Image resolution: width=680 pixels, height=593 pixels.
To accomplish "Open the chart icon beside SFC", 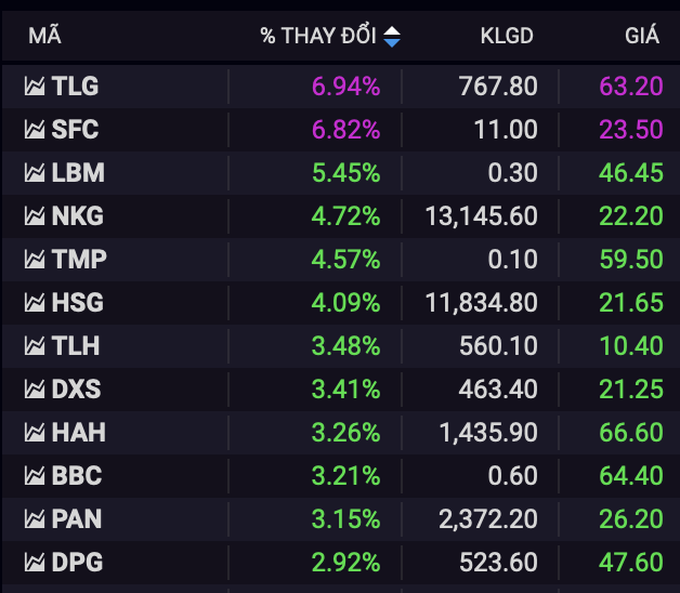I will [35, 129].
